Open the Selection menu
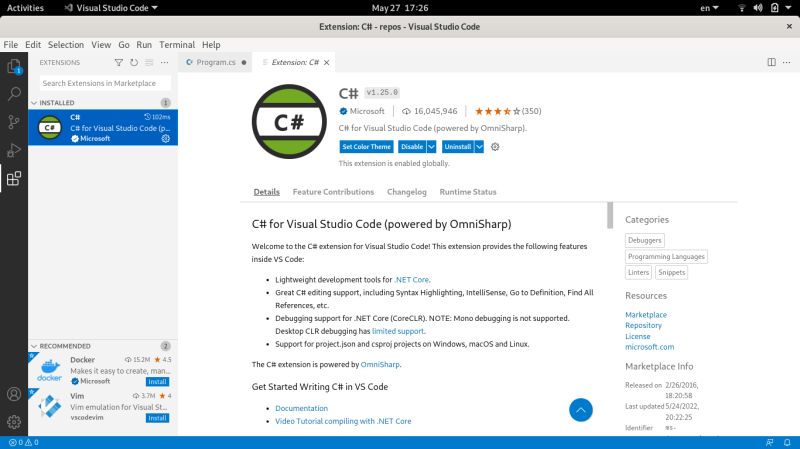The height and width of the screenshot is (449, 800). (x=66, y=45)
